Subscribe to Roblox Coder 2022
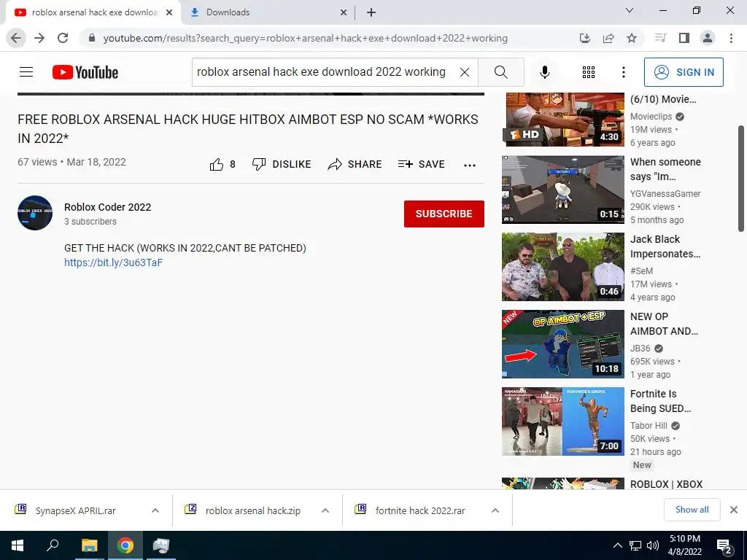747x560 pixels. (444, 214)
